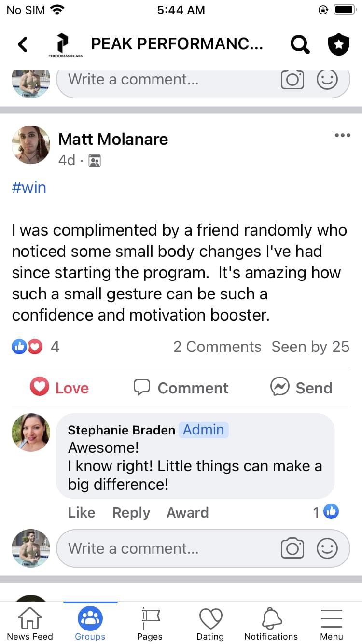Reply to Stephanie Braden's comment
362x644 pixels.
[131, 512]
